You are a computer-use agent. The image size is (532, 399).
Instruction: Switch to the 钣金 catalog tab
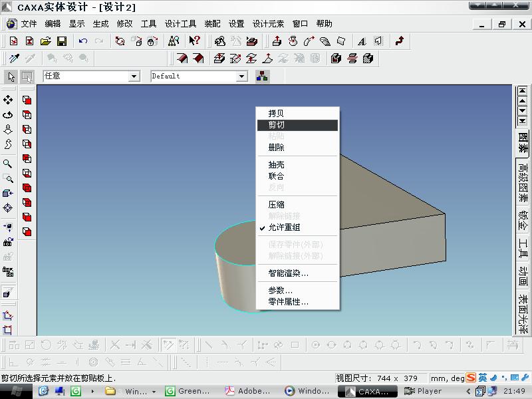[x=523, y=220]
